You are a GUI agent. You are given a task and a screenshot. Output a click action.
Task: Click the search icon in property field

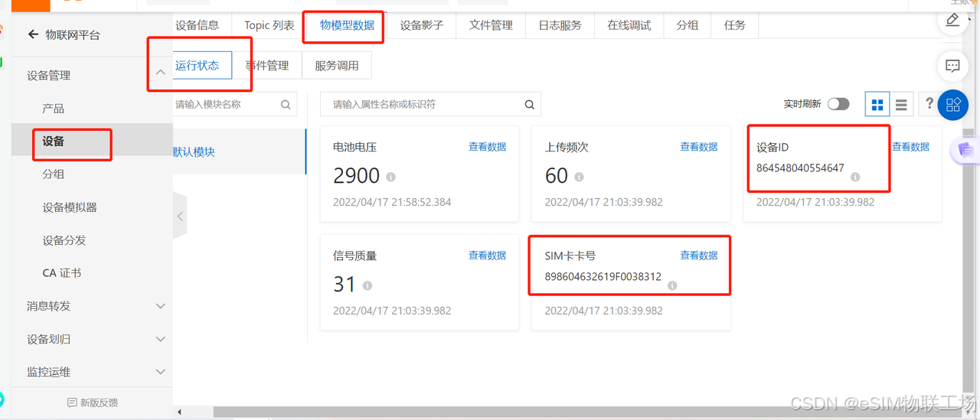coord(529,105)
